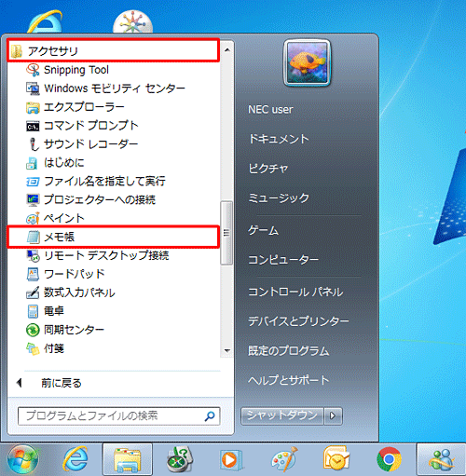
Task: Click the Math Input Panel icon
Action: (33, 292)
